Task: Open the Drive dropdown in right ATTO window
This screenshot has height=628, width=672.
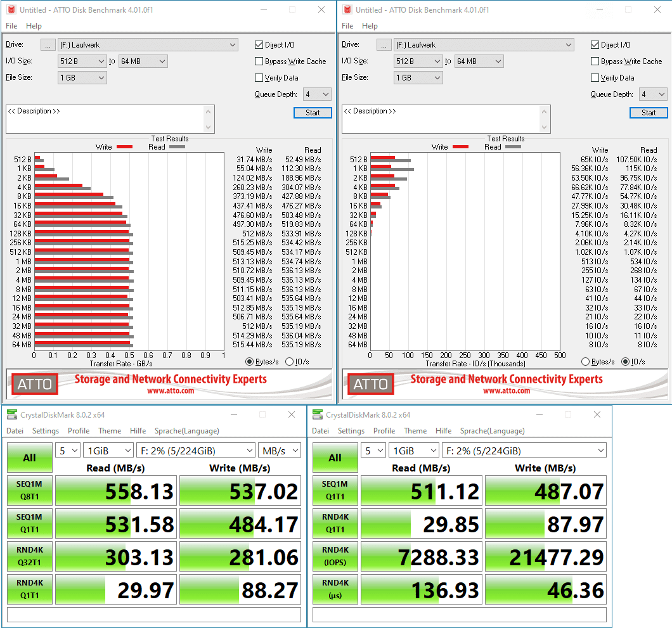Action: pos(484,44)
